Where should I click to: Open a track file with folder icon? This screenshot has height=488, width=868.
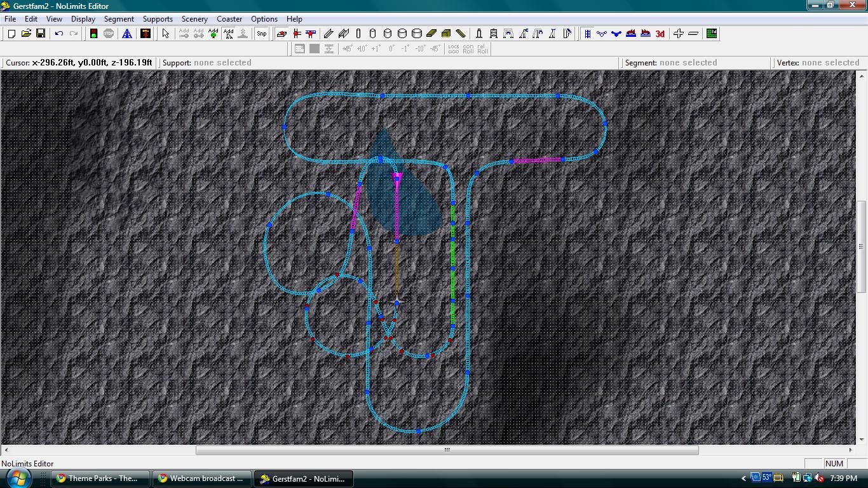[26, 34]
